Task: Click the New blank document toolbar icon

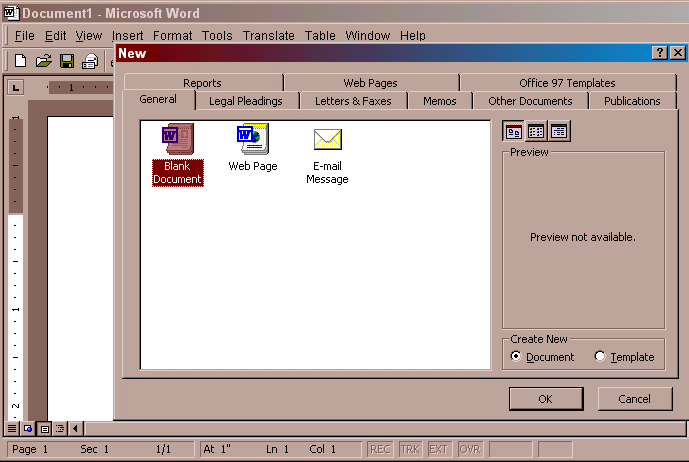Action: click(20, 62)
